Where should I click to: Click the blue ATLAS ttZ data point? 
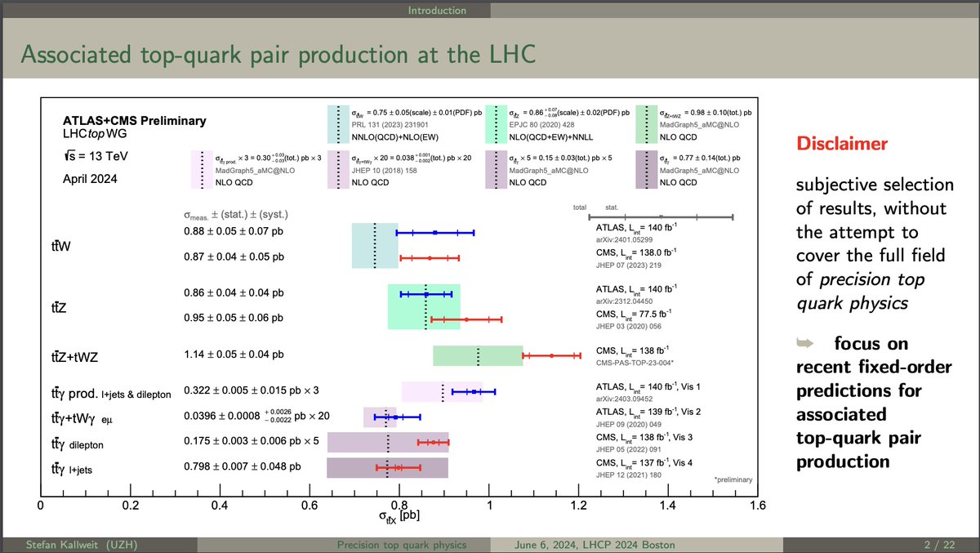(426, 293)
